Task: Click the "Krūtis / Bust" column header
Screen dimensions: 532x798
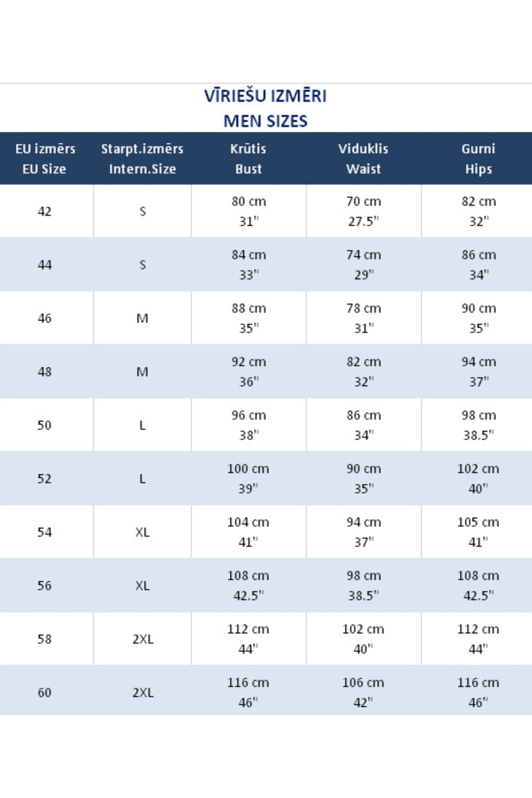Action: click(x=248, y=159)
